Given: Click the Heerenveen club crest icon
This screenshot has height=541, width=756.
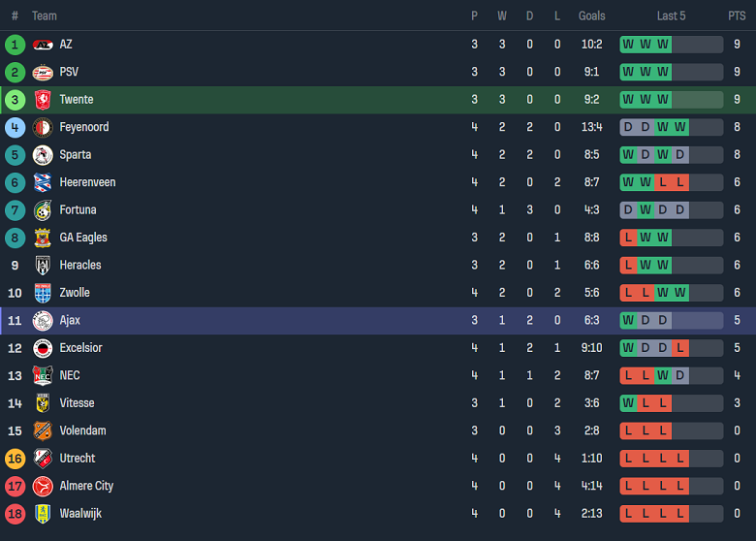Looking at the screenshot, I should (x=42, y=182).
